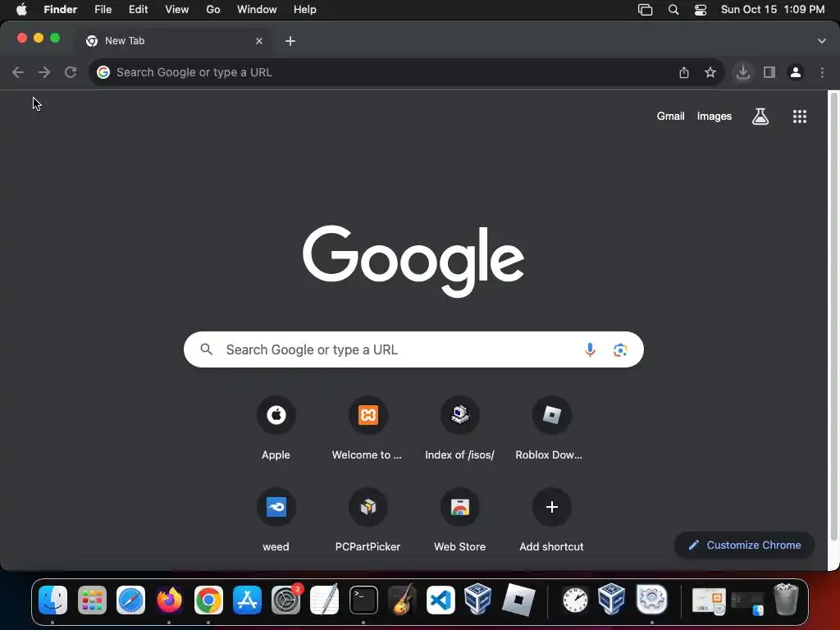Open the Apple menu

coord(21,10)
